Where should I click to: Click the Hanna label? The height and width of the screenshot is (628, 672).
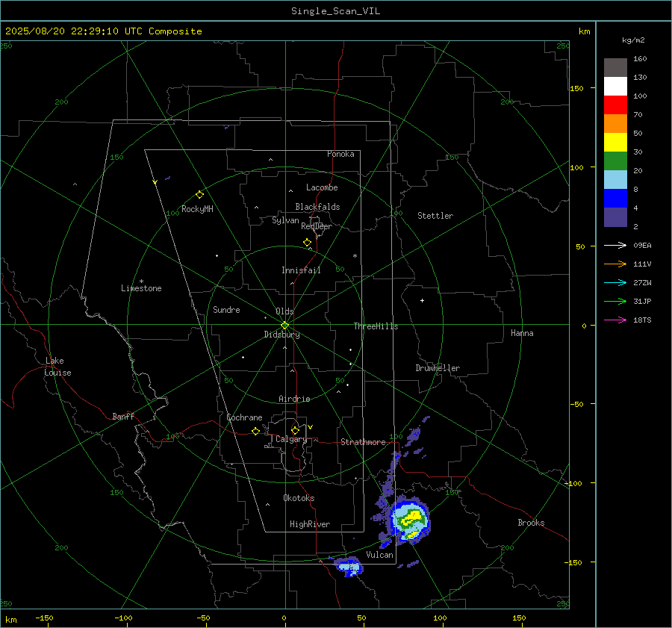pos(522,333)
